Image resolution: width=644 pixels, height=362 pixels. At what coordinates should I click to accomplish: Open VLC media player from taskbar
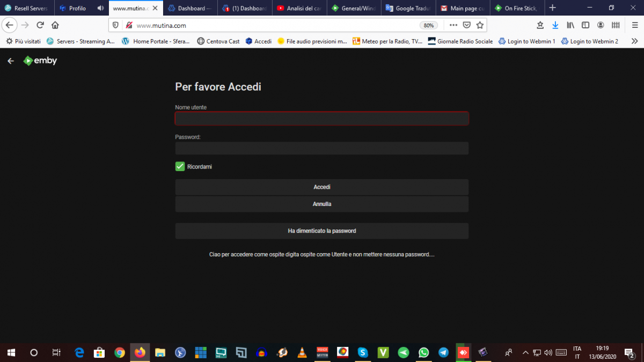(x=302, y=352)
